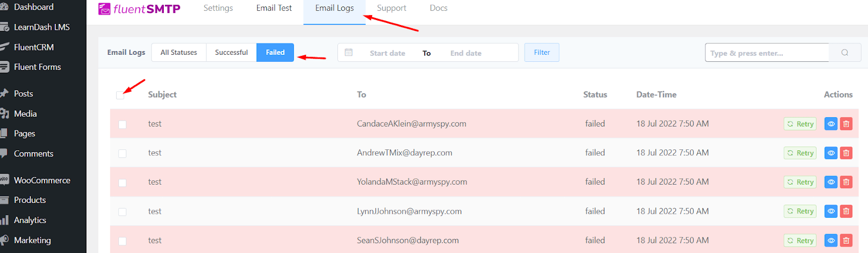Click failed status for LynnJJohnson@armyspy.com row
This screenshot has height=253, width=868.
point(595,211)
